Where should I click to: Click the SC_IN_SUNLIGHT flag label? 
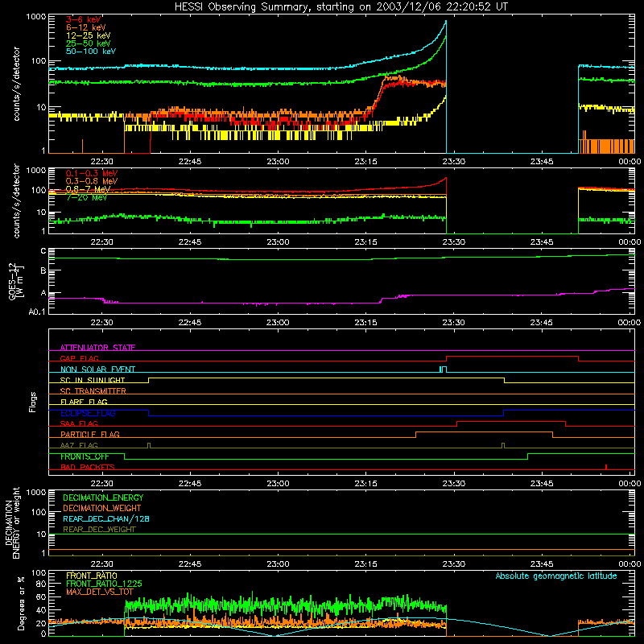click(93, 380)
